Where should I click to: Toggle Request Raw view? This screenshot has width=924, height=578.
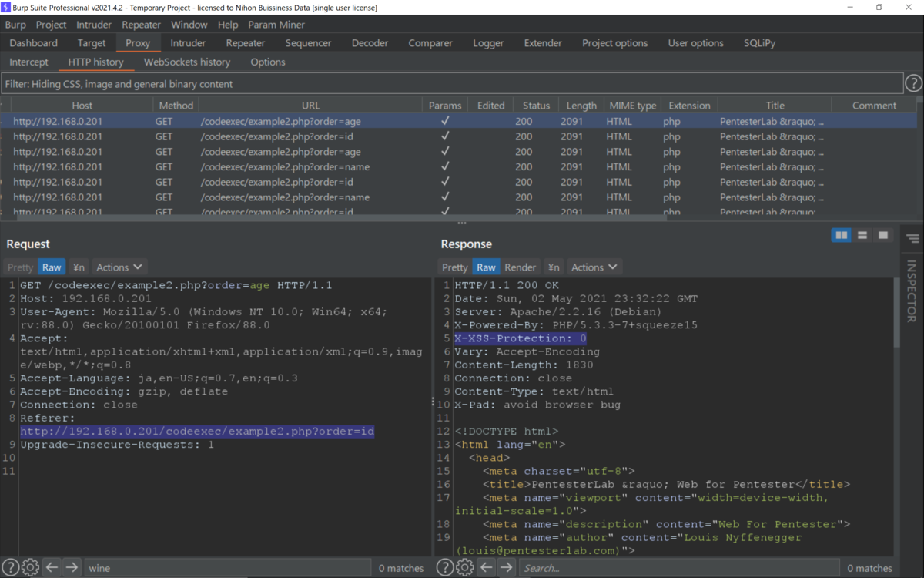(x=52, y=267)
